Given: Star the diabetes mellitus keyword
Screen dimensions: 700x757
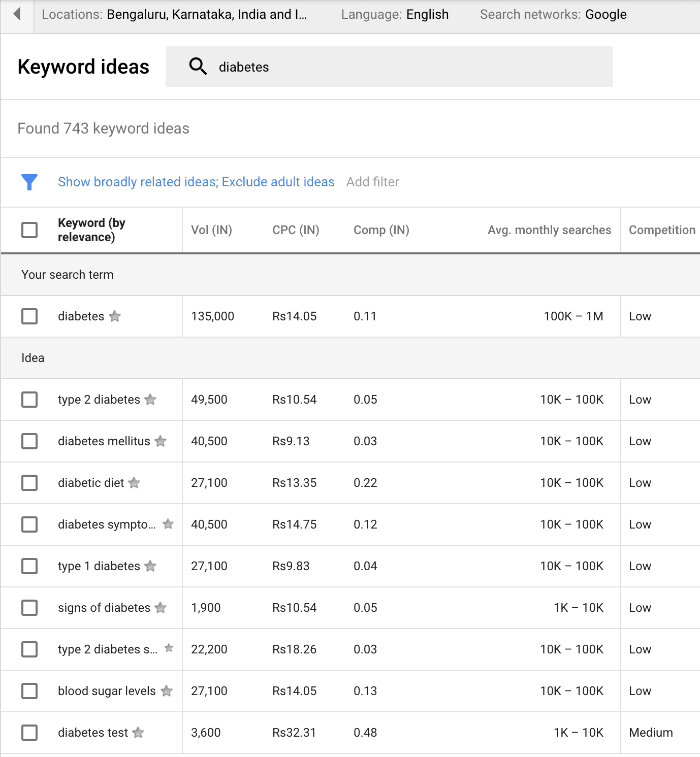Looking at the screenshot, I should (161, 441).
